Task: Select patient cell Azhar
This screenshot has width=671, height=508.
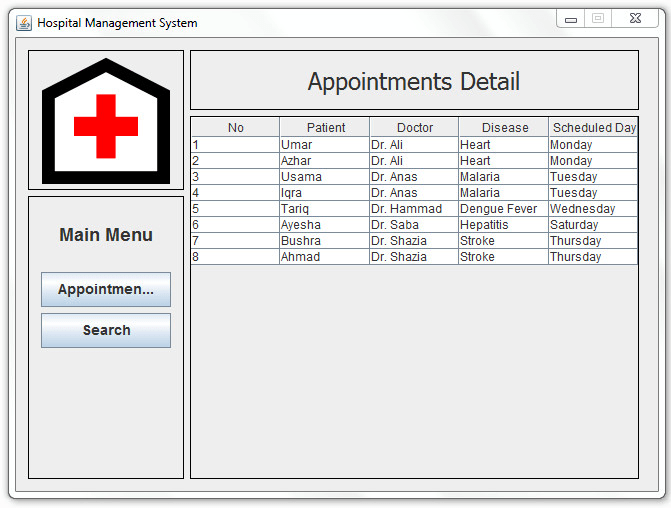Action: click(x=325, y=160)
